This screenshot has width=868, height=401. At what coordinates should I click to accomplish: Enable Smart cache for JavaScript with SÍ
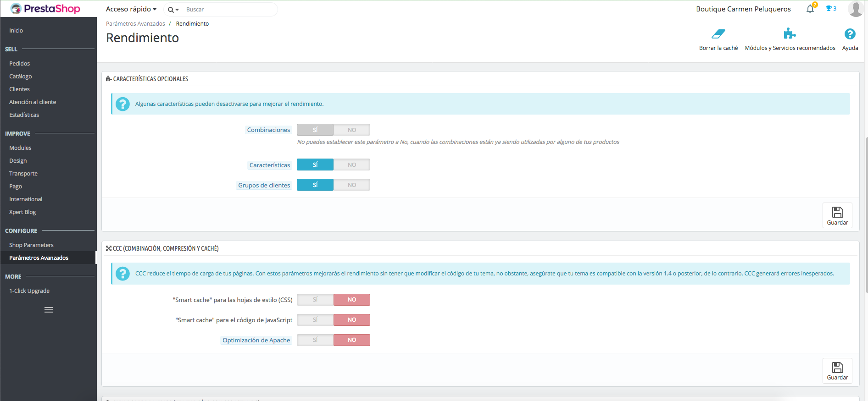pyautogui.click(x=315, y=320)
